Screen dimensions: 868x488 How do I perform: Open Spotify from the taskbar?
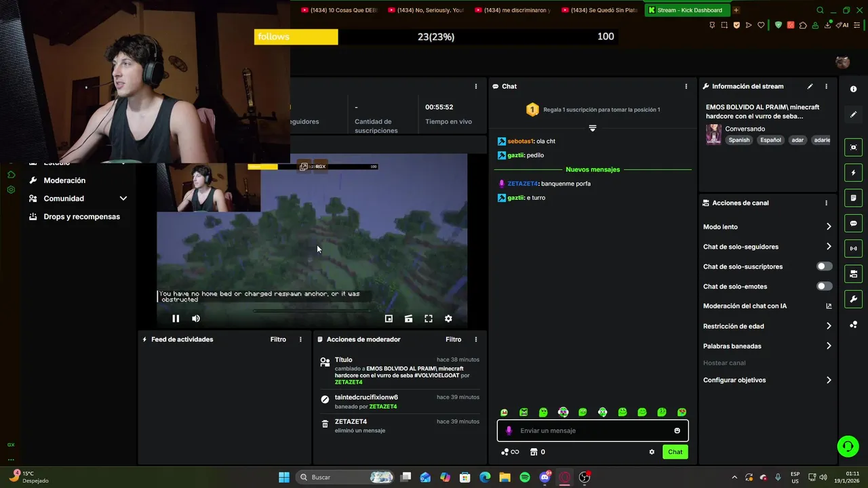point(525,477)
